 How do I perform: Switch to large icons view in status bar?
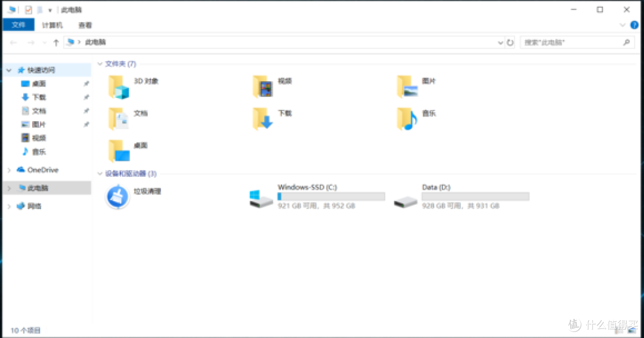[633, 330]
